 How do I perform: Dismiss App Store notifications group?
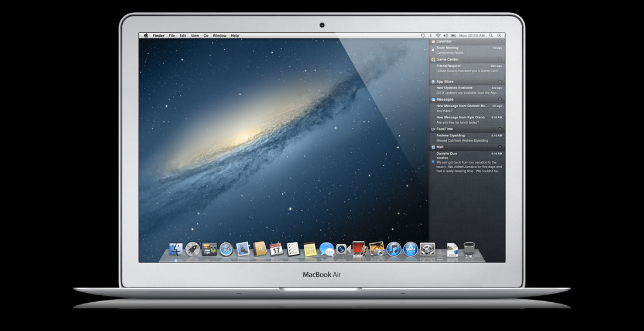(x=500, y=82)
